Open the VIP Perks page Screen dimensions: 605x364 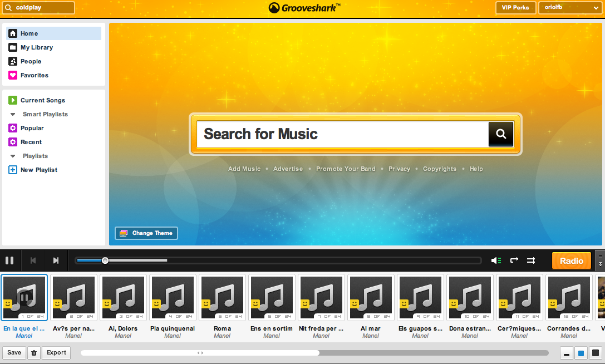pos(515,8)
